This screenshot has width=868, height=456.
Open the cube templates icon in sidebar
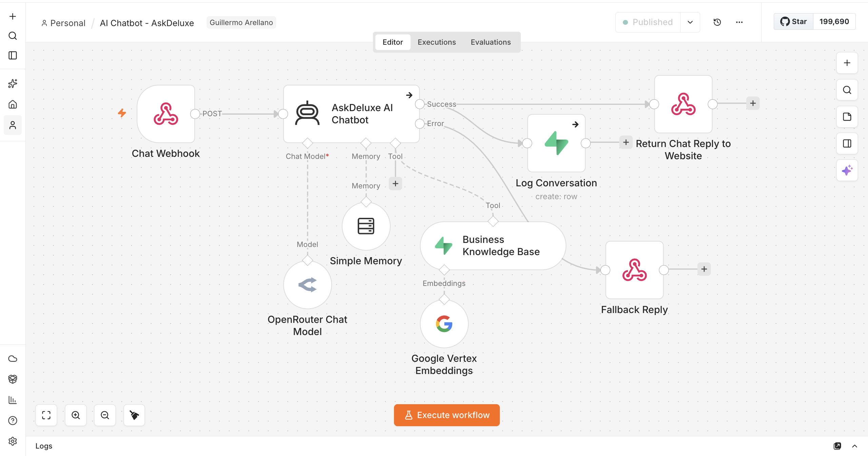coord(13,379)
